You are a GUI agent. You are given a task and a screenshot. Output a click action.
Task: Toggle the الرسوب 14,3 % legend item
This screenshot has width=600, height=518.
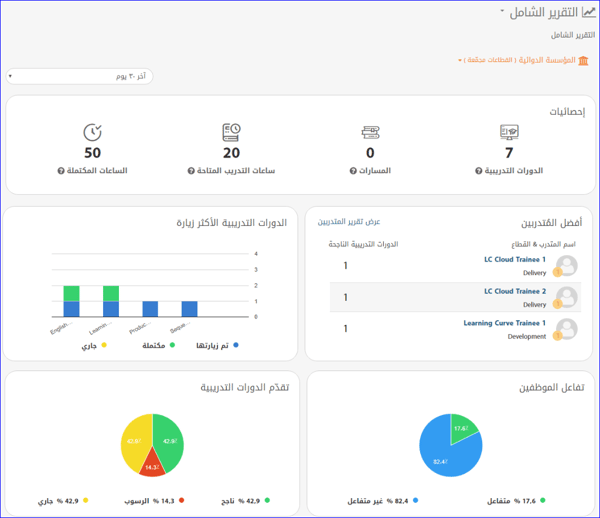(x=154, y=501)
